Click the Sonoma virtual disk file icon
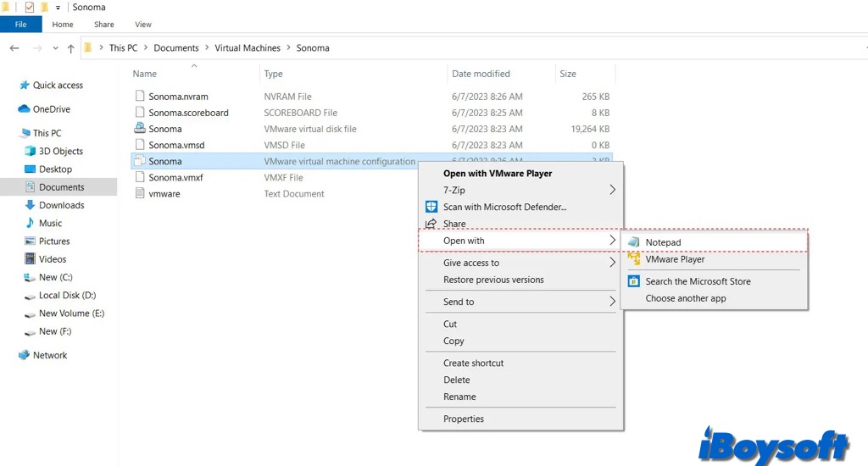 (x=140, y=129)
